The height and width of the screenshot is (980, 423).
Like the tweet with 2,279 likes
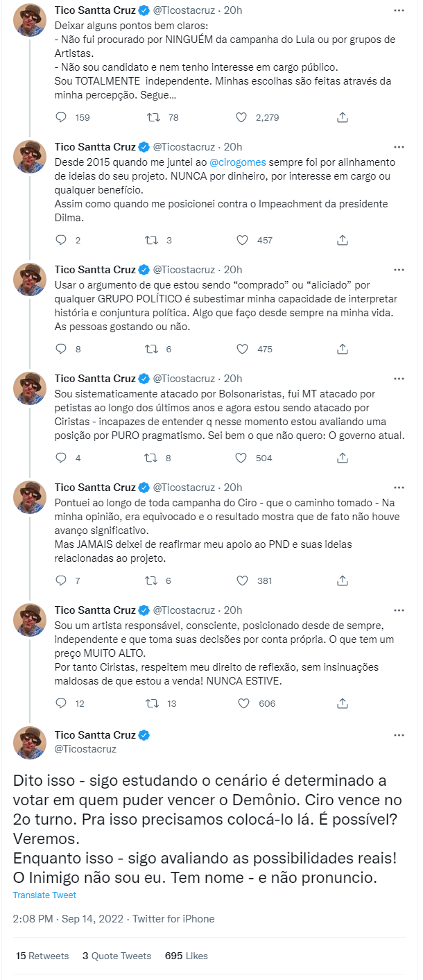pyautogui.click(x=242, y=117)
